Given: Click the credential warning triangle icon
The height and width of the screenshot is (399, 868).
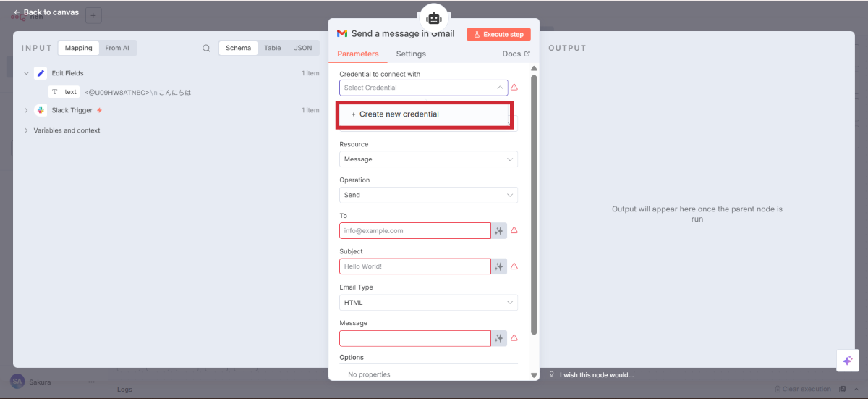Looking at the screenshot, I should click(x=514, y=88).
